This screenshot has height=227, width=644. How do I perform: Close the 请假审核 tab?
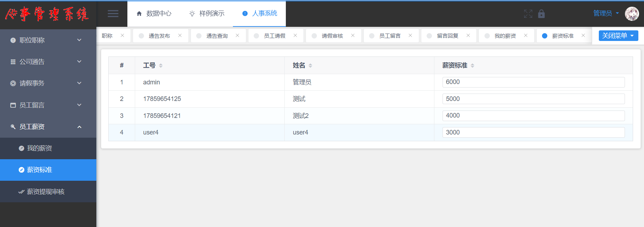click(353, 35)
